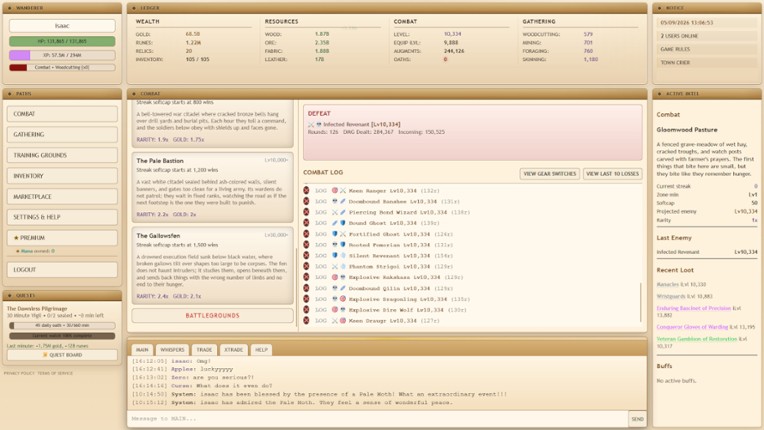Click View Last 10 Losses button
The height and width of the screenshot is (430, 764).
click(x=612, y=174)
